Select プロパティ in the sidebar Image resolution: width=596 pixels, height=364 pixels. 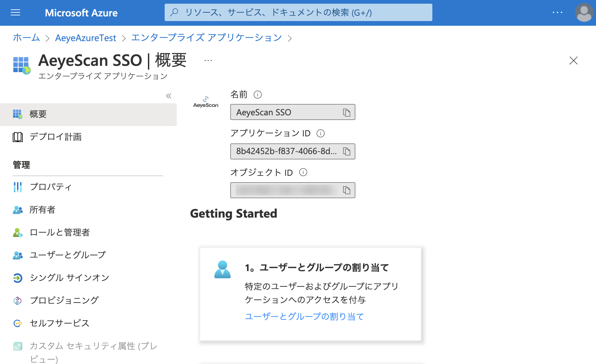pos(51,187)
